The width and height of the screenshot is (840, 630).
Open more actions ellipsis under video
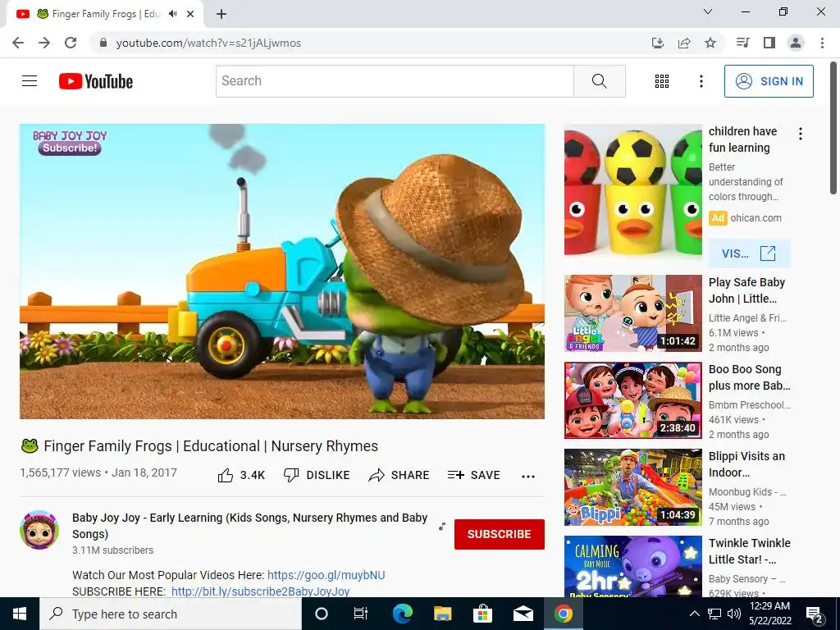(x=528, y=477)
